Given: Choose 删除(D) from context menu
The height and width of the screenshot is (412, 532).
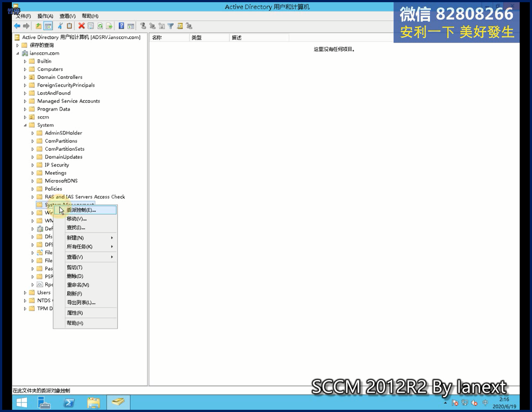Looking at the screenshot, I should click(x=85, y=276).
